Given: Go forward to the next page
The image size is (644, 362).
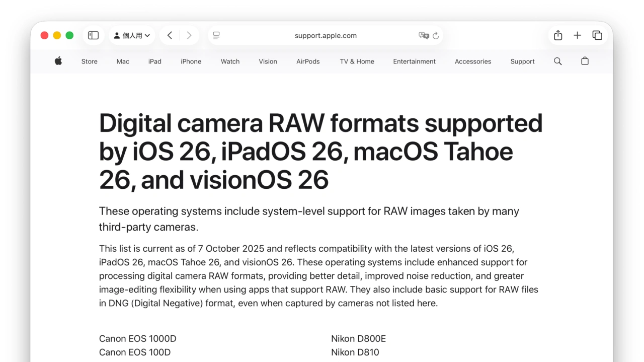Looking at the screenshot, I should [x=189, y=35].
